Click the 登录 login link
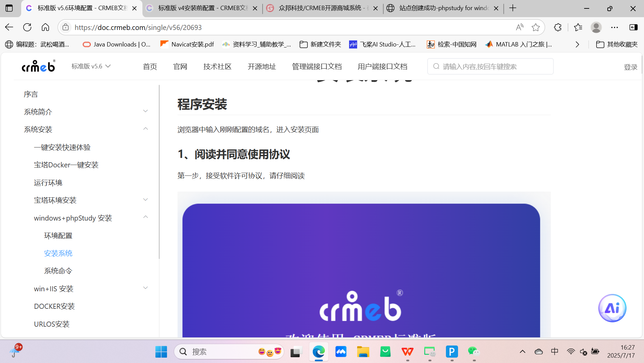Image resolution: width=644 pixels, height=363 pixels. click(x=631, y=67)
